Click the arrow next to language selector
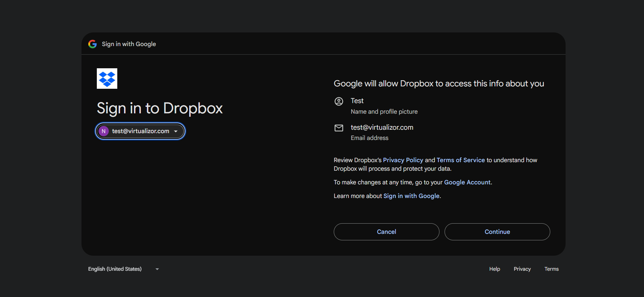Viewport: 644px width, 297px height. 157,269
